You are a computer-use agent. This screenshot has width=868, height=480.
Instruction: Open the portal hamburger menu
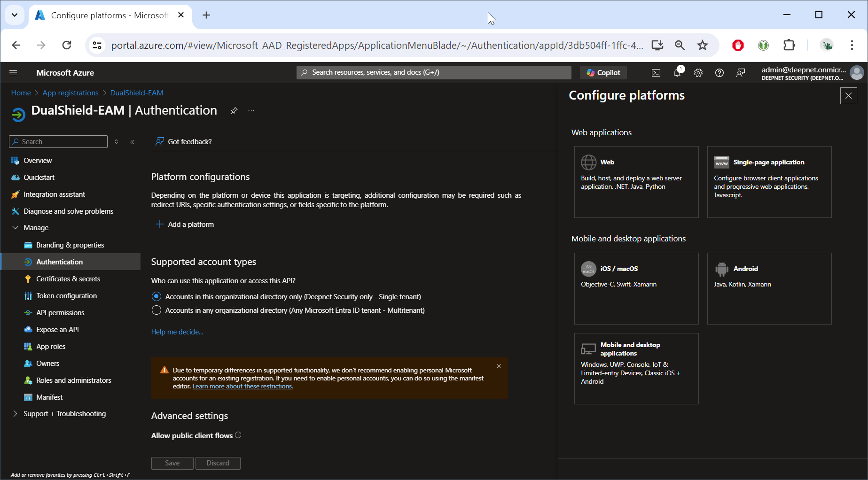tap(13, 73)
